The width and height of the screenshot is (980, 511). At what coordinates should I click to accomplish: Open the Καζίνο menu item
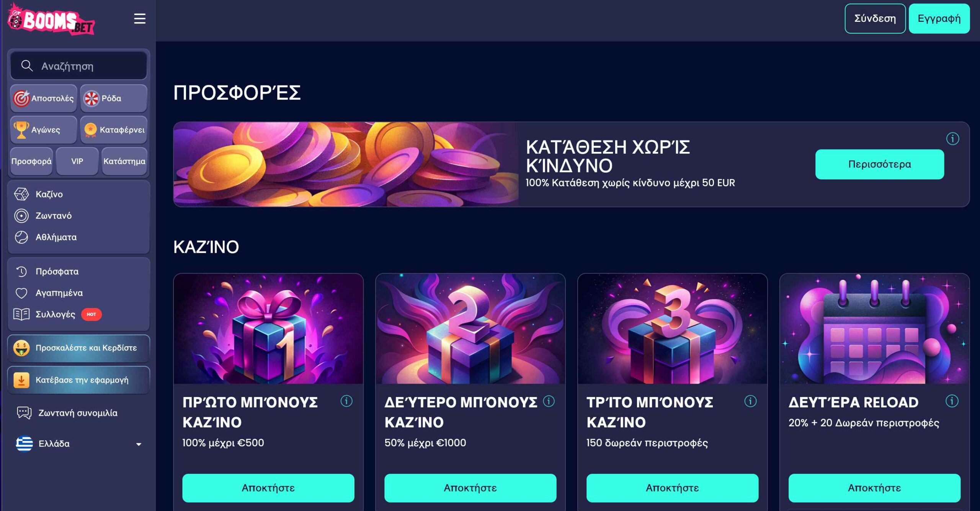[x=49, y=194]
